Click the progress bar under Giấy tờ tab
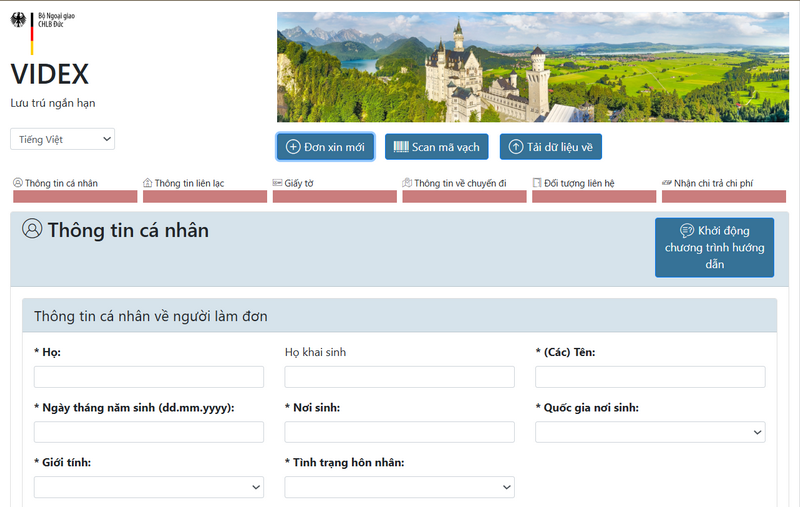 tap(335, 196)
